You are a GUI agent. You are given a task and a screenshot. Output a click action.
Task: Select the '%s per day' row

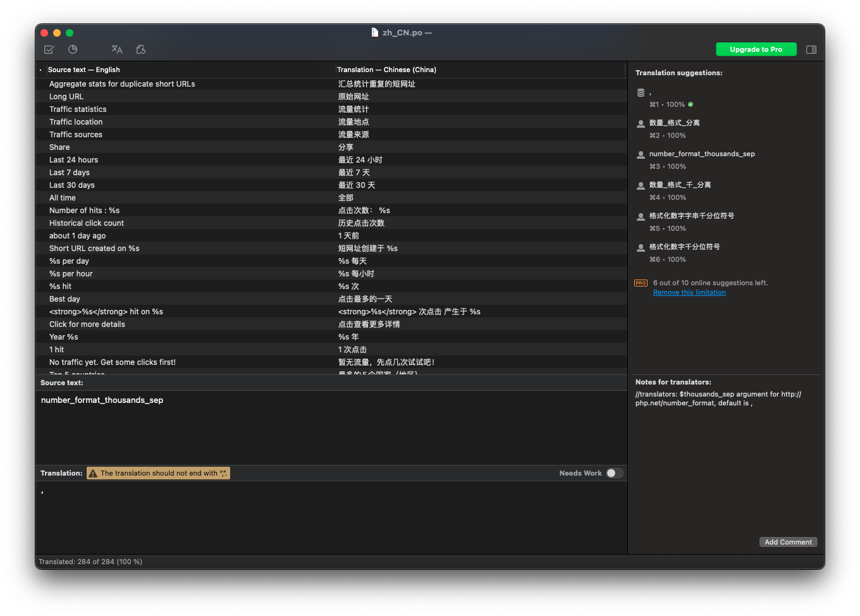(331, 261)
